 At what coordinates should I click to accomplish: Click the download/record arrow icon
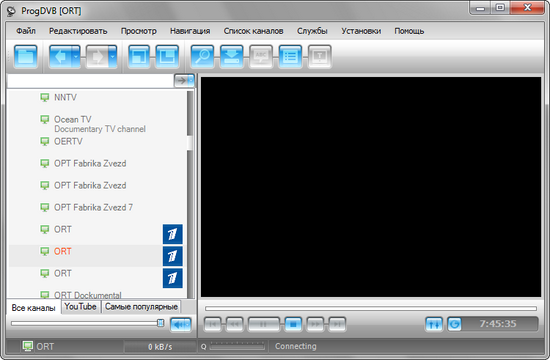pos(232,56)
